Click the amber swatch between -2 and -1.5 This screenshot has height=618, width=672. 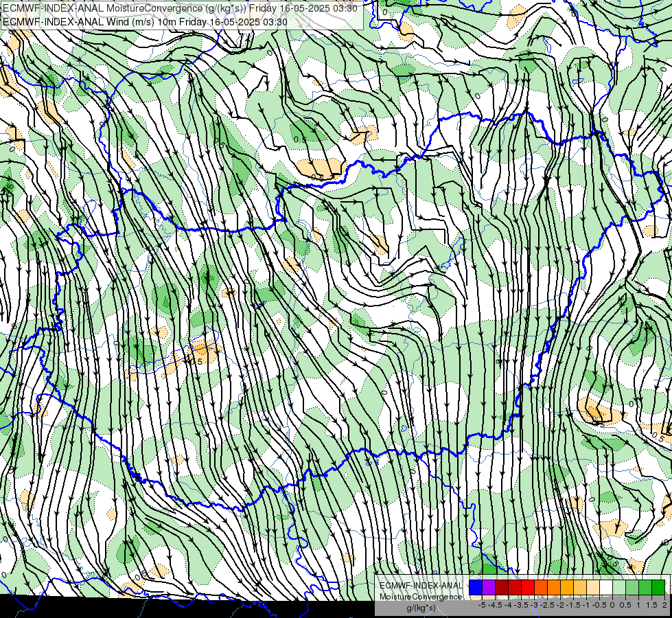[567, 587]
